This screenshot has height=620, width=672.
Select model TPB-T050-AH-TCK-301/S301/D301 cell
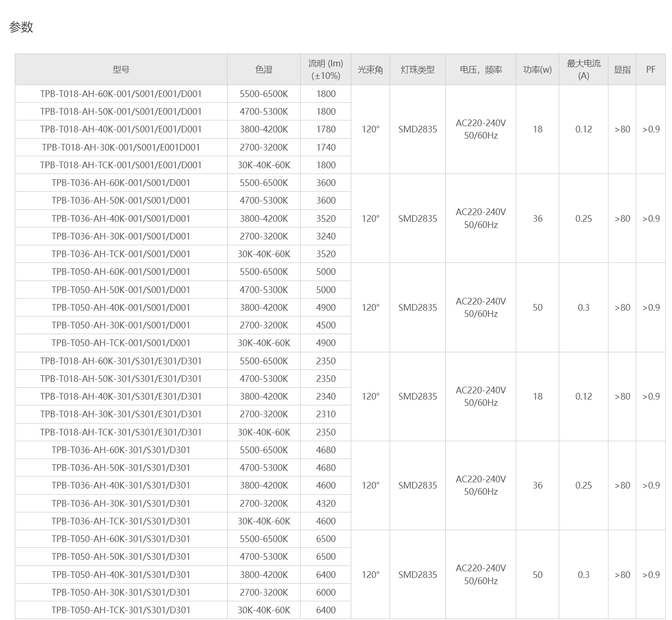tap(121, 610)
